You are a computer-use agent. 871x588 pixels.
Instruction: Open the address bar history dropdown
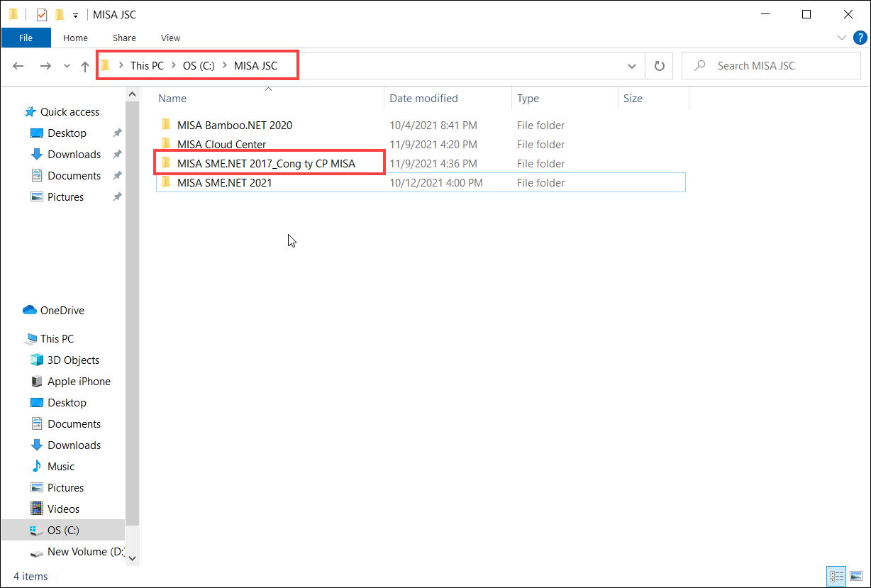click(x=632, y=66)
